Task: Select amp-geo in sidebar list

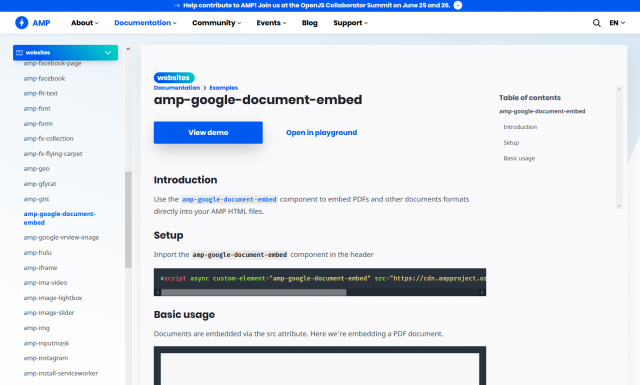Action: pos(36,169)
